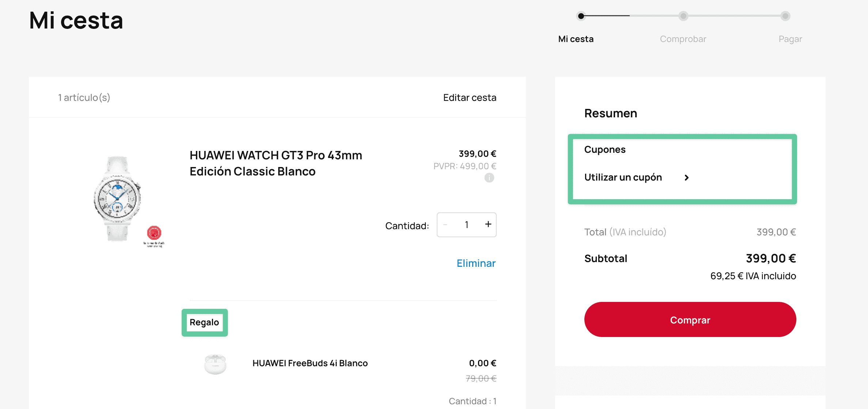Select the Comprobar step label
This screenshot has height=409, width=868.
click(683, 39)
